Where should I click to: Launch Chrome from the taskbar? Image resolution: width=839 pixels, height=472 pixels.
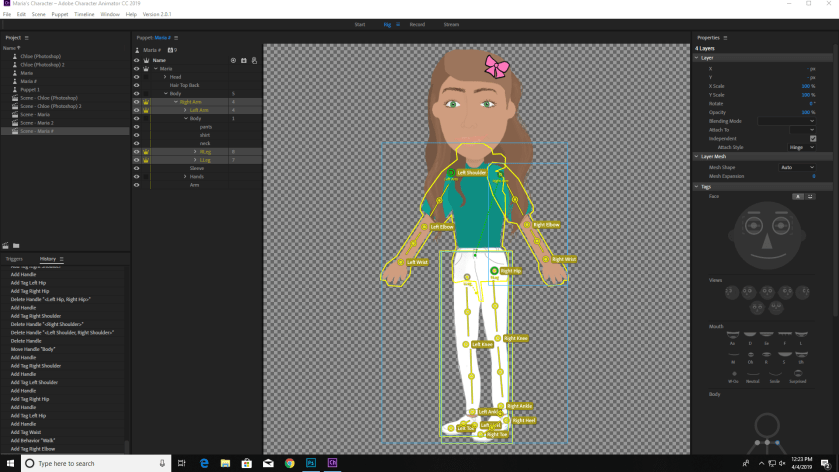(289, 464)
